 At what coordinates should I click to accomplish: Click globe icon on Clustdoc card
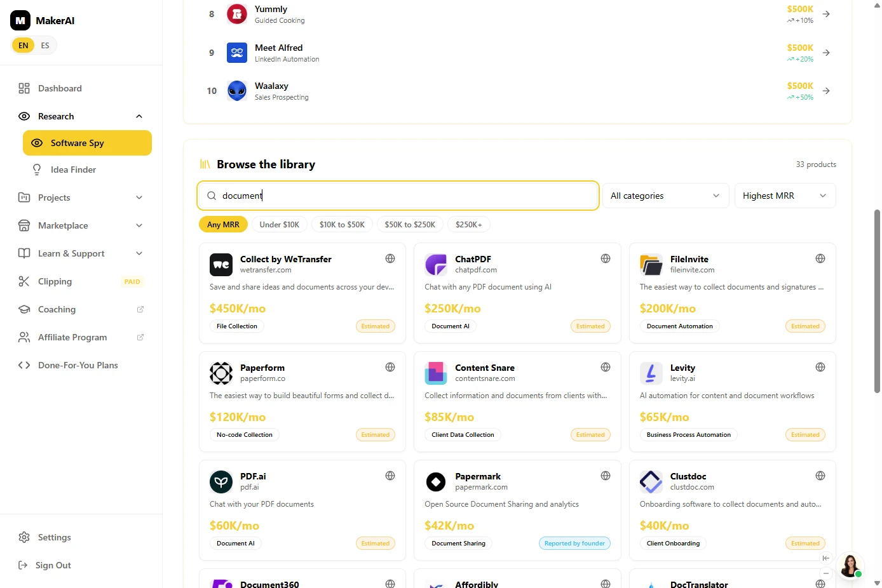point(820,476)
